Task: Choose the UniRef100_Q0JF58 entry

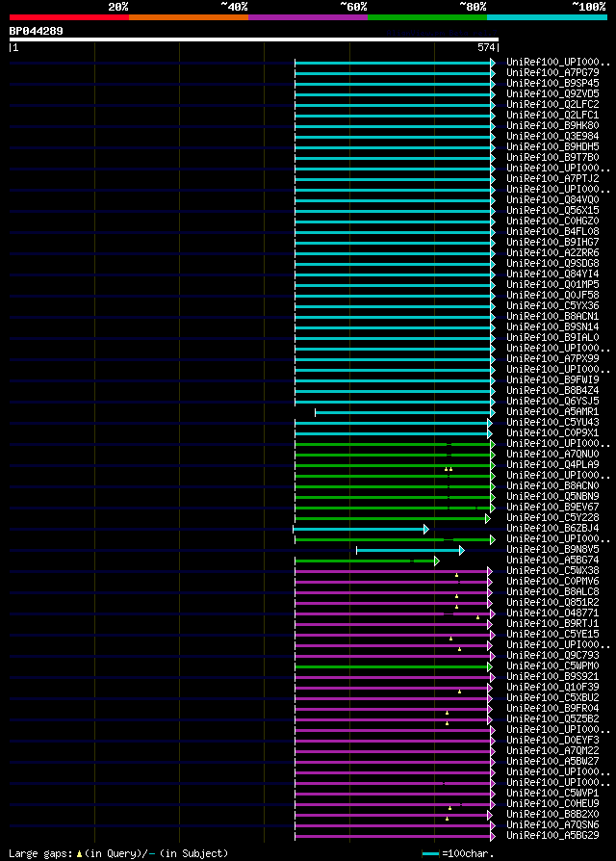Action: [552, 296]
